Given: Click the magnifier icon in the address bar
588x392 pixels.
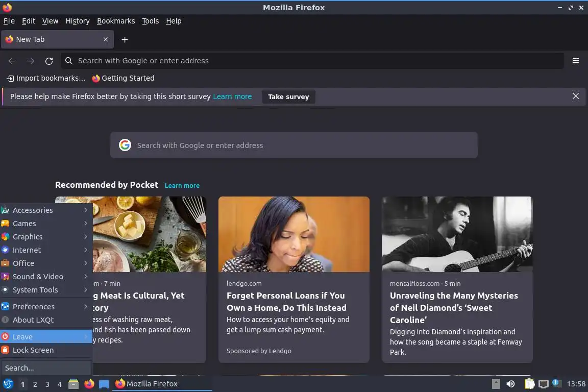Looking at the screenshot, I should click(x=68, y=61).
